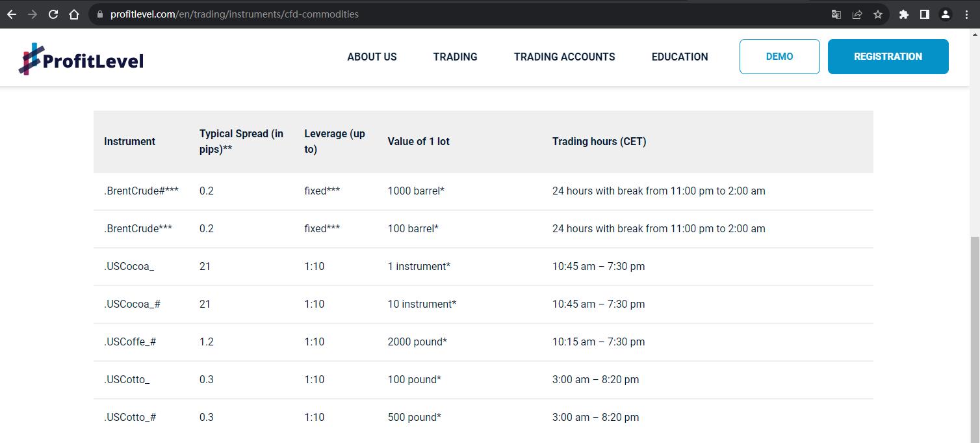The width and height of the screenshot is (980, 443).
Task: Click trading hours in .BrentCrude*** row
Action: coord(658,228)
